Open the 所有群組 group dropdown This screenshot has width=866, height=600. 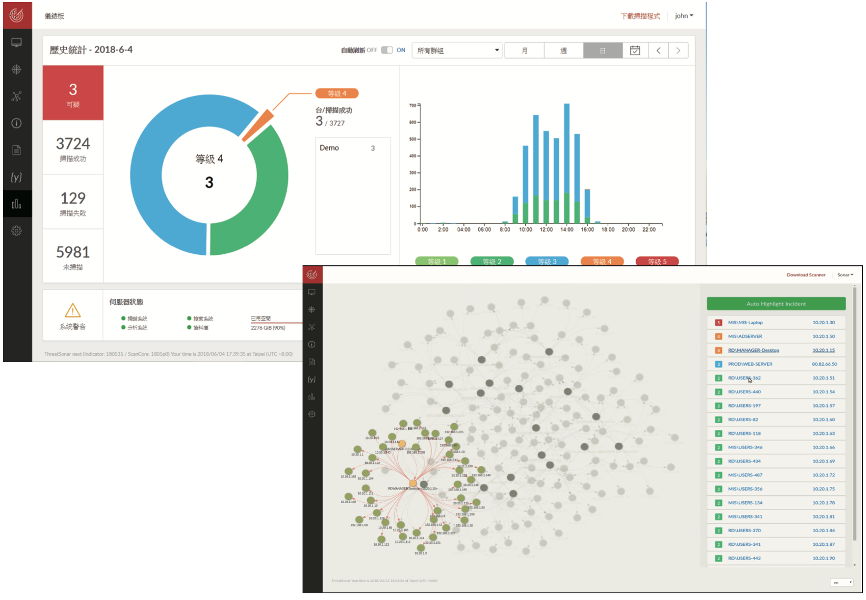point(457,50)
